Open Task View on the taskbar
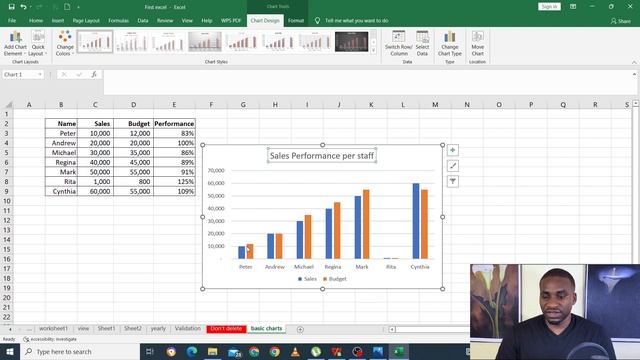640x360 pixels. [150, 351]
